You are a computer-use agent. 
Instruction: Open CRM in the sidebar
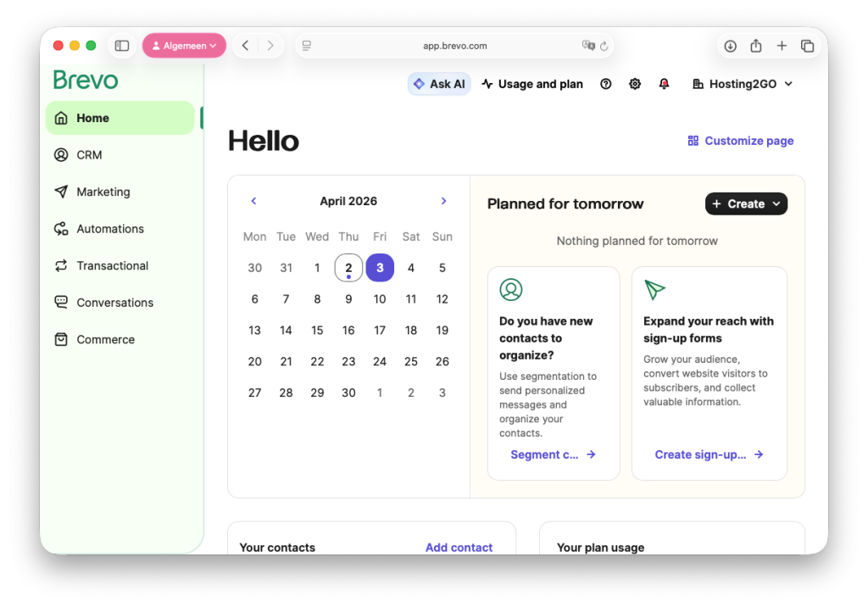pyautogui.click(x=89, y=155)
